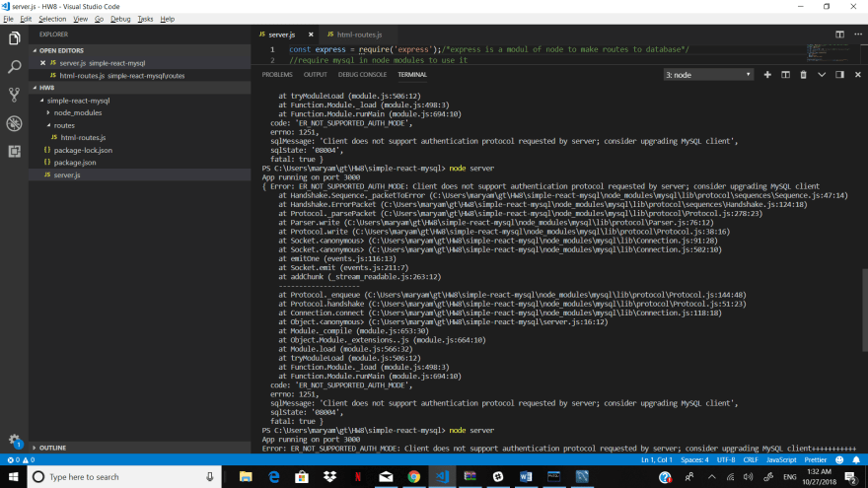Close server.js in Open Editors list
The image size is (868, 488).
(42, 63)
